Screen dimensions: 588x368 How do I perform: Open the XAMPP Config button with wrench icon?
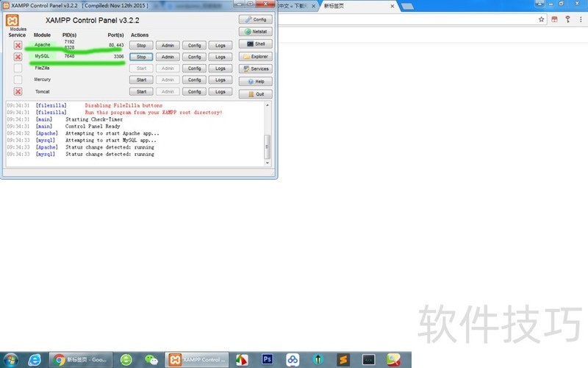[255, 19]
